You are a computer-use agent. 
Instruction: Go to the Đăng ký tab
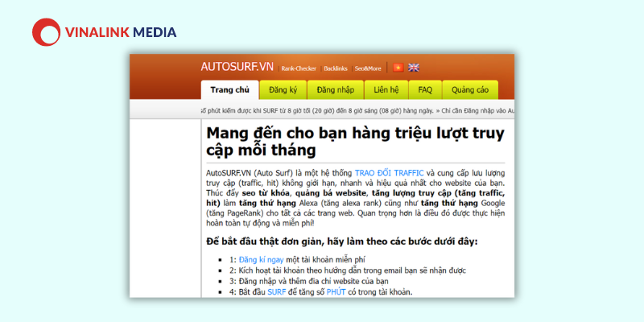(x=283, y=90)
